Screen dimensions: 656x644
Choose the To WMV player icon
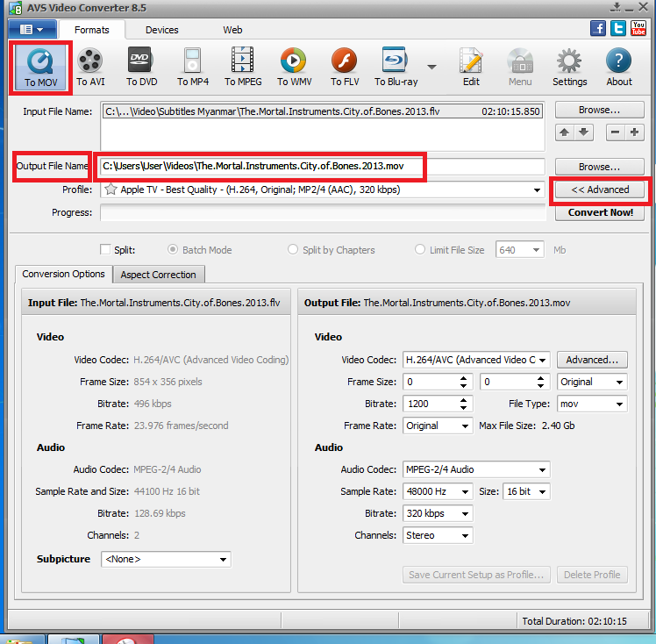294,68
